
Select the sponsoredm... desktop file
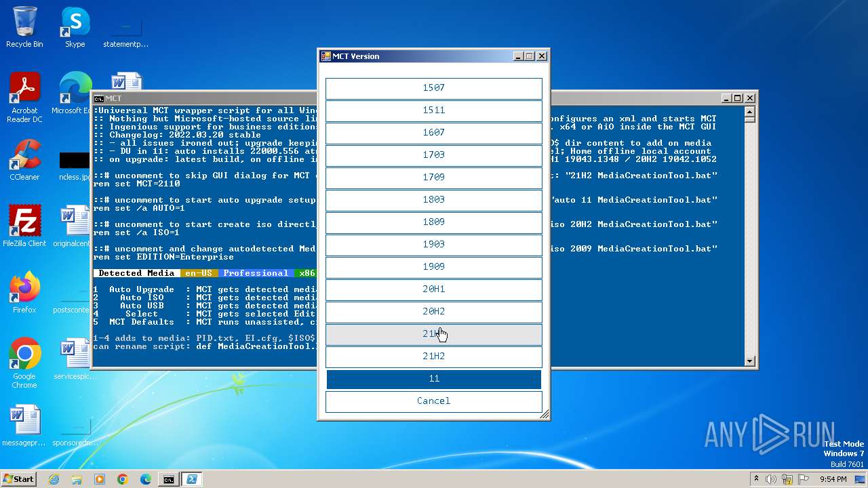(75, 431)
